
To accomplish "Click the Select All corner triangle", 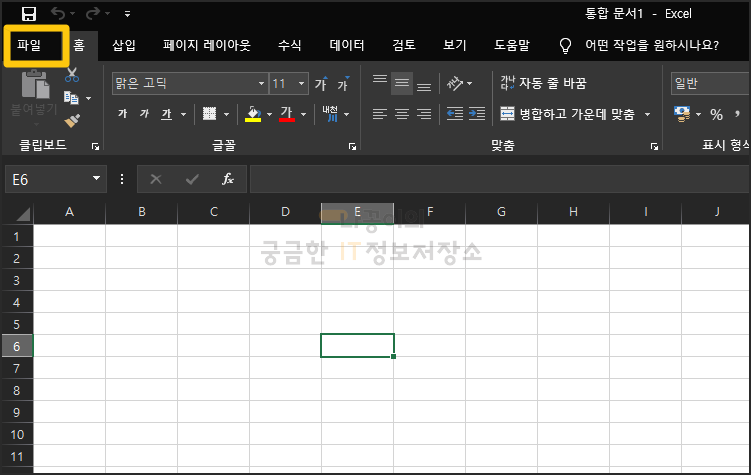I will (22, 214).
